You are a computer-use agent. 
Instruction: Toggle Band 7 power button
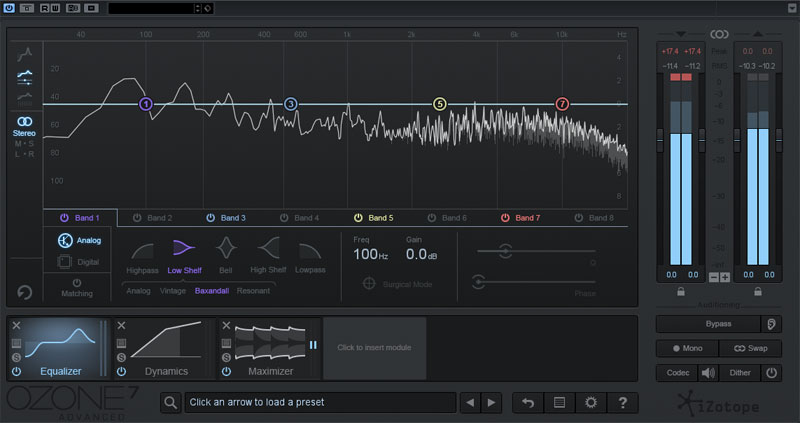[x=505, y=218]
